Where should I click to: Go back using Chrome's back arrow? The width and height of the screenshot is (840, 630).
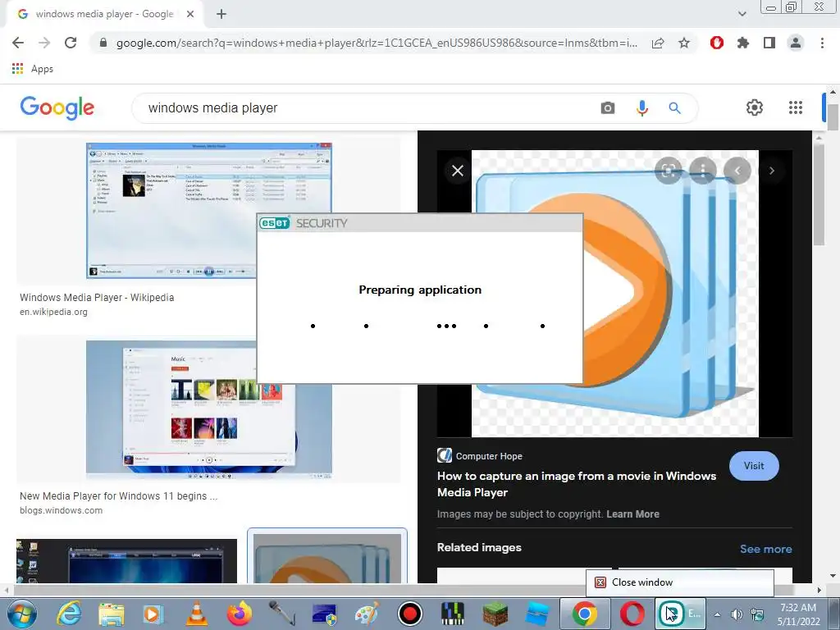point(18,43)
